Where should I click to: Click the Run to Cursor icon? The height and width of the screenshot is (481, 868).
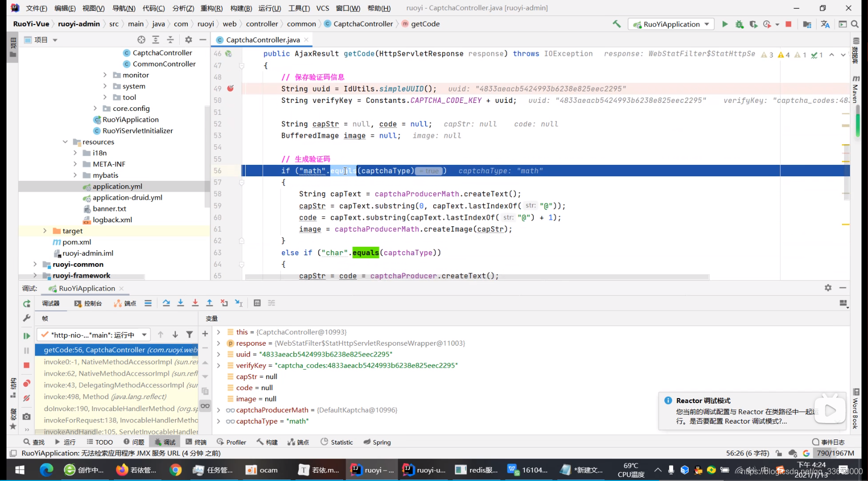click(239, 303)
